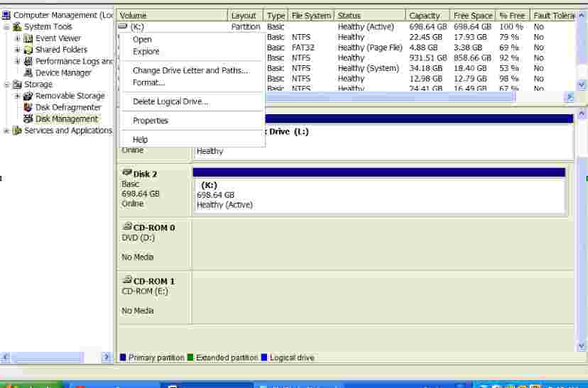Screen dimensions: 588x388
Task: Click the Healthy (System) status cell
Action: 369,69
